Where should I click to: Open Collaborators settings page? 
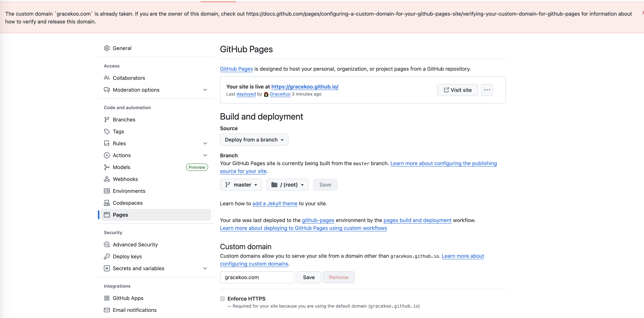(x=129, y=78)
